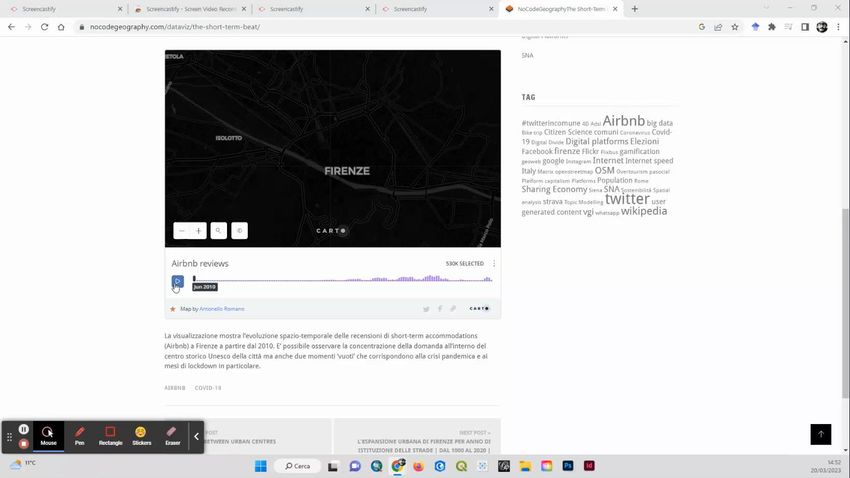Stop the Screencastify recording
Screen dimensions: 850x478
[23, 444]
